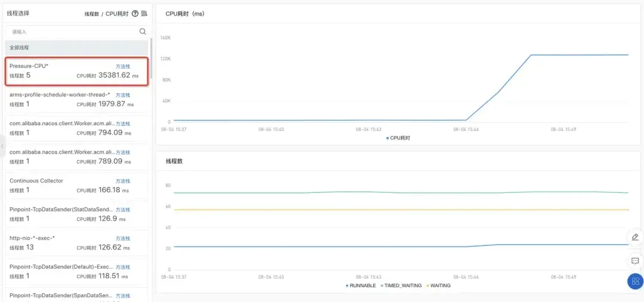The image size is (644, 302).
Task: Click the sort order icon
Action: pyautogui.click(x=144, y=13)
